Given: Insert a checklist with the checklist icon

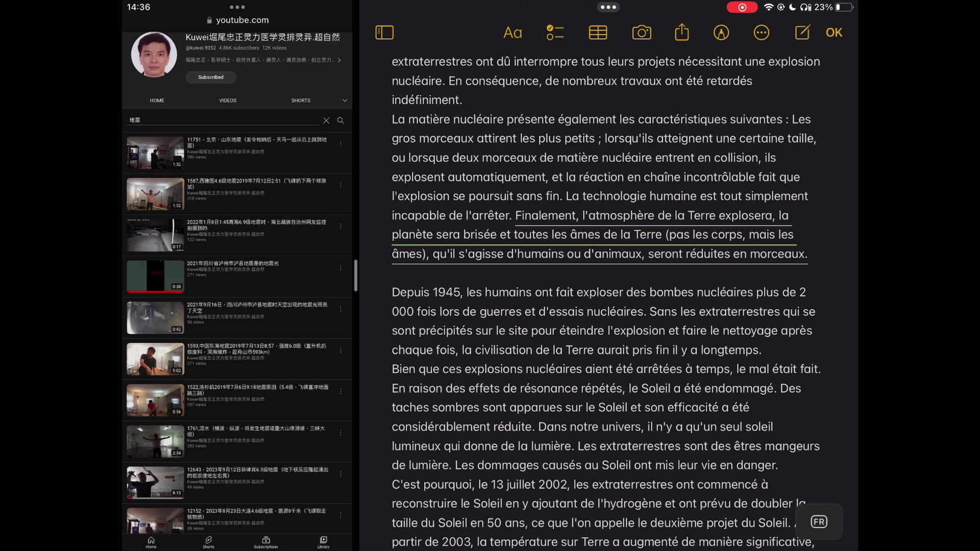Looking at the screenshot, I should click(x=555, y=33).
